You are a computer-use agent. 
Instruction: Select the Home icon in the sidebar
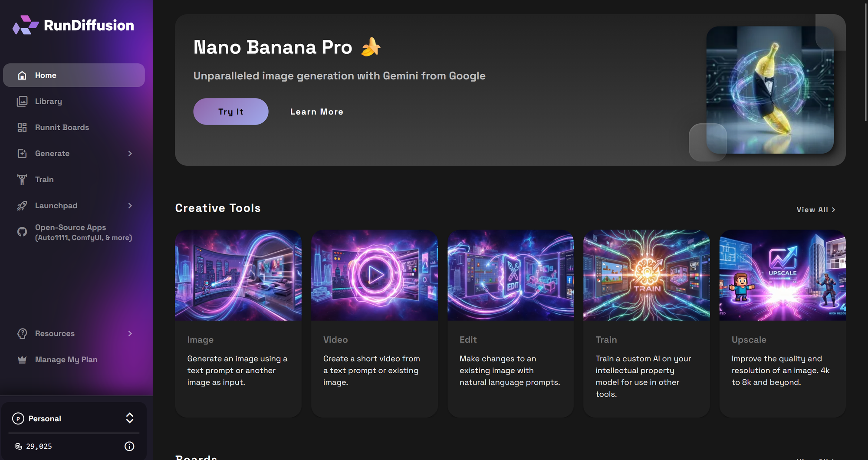22,75
